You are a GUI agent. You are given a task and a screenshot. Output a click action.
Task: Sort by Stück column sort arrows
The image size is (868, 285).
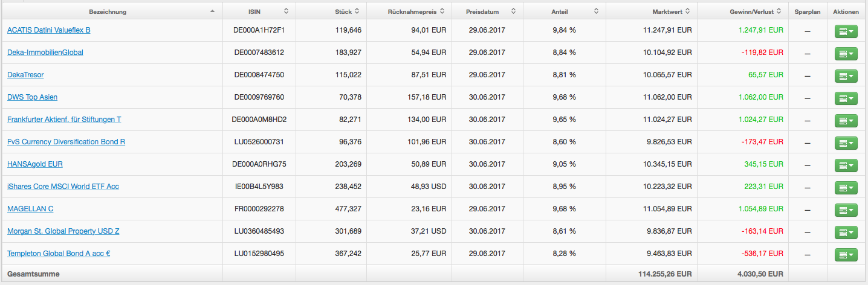pos(357,11)
